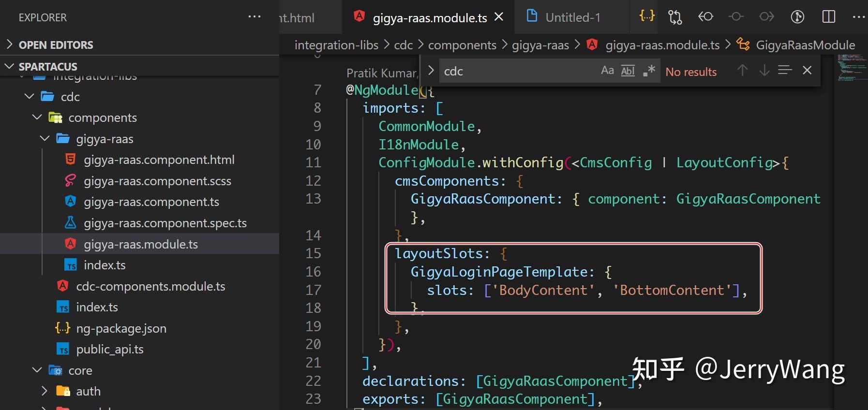The image size is (868, 410).
Task: Toggle Use Regular Expression in find widget
Action: pos(649,71)
